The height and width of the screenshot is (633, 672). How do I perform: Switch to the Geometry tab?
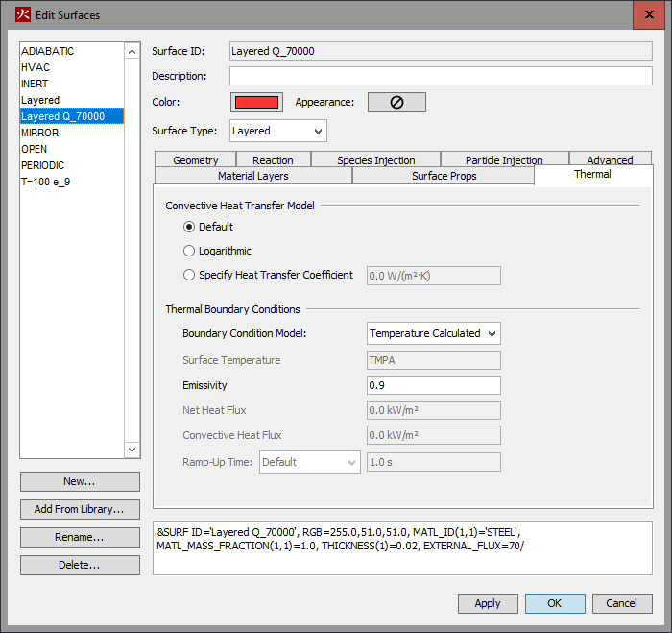click(x=196, y=159)
